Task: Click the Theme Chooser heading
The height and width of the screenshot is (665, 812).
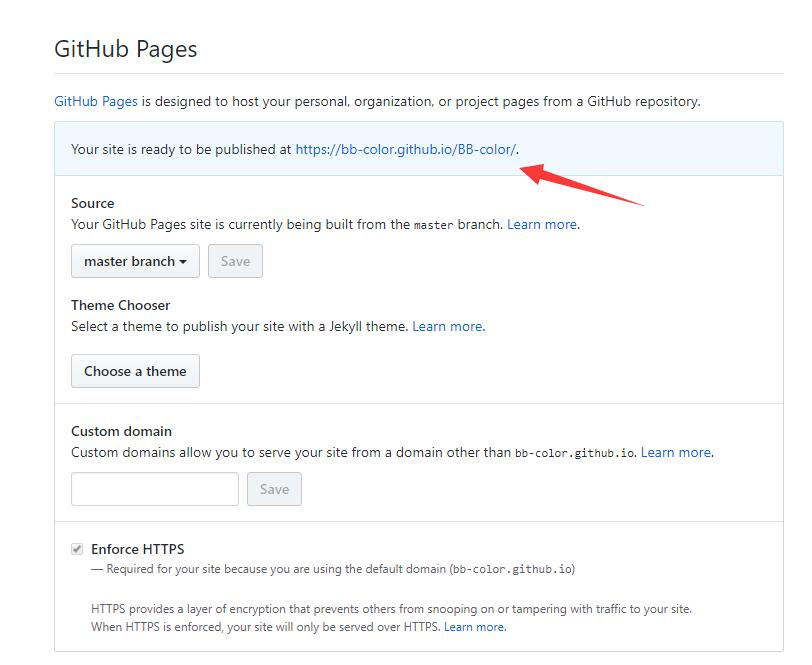Action: click(121, 305)
